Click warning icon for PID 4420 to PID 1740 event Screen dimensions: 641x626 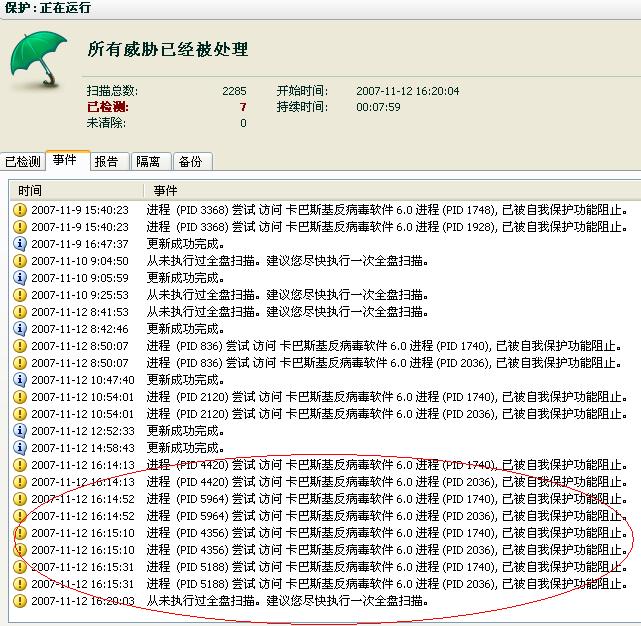point(20,465)
